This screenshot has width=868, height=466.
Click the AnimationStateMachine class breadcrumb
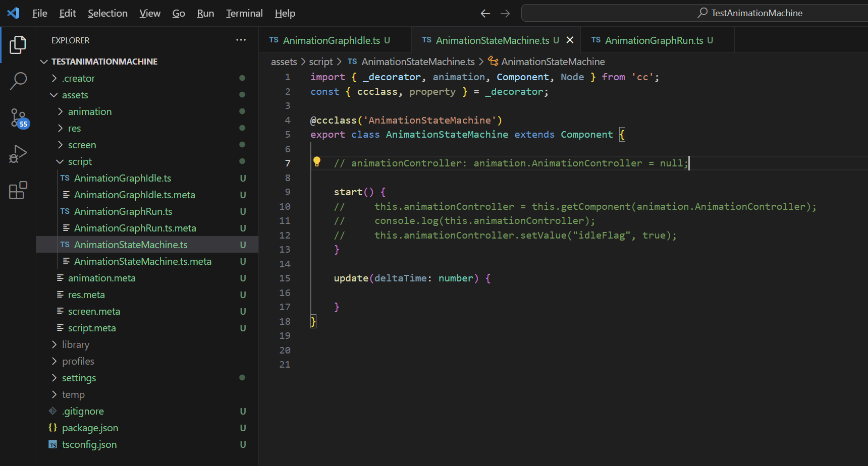(553, 62)
